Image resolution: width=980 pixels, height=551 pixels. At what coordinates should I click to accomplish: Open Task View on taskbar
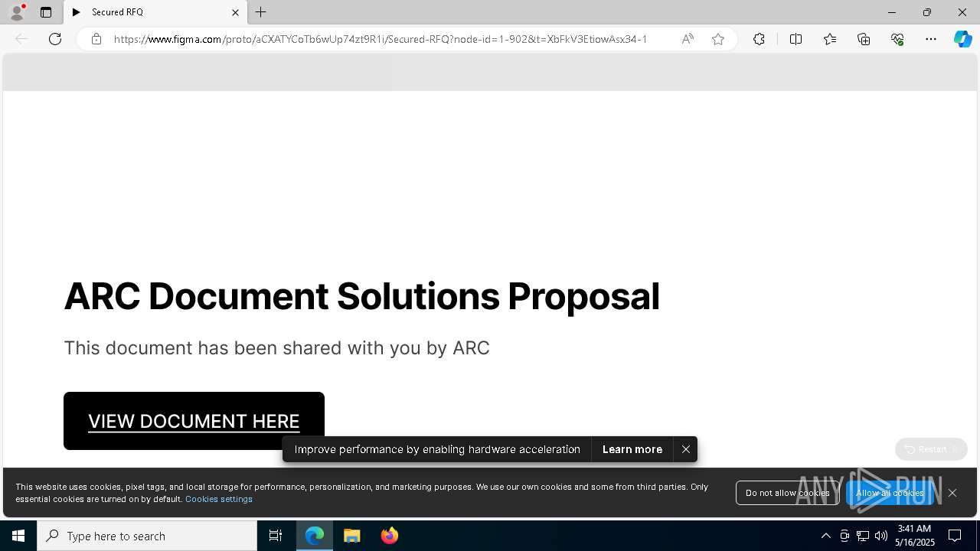[276, 536]
